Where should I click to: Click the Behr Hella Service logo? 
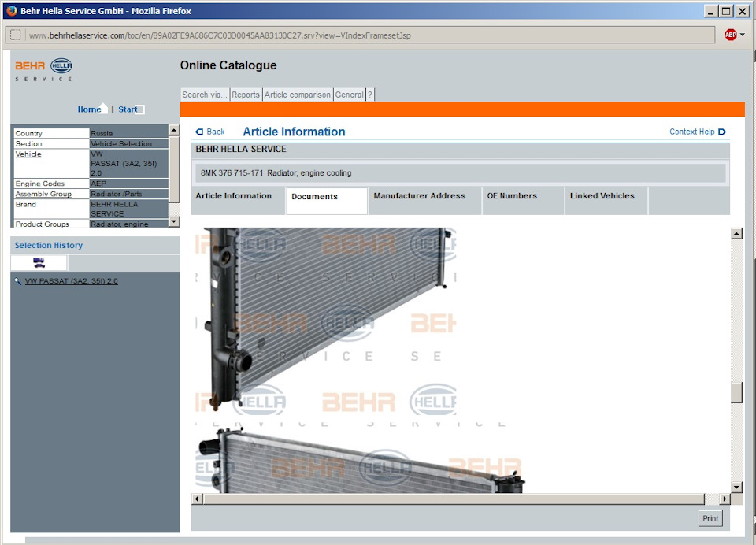[44, 70]
